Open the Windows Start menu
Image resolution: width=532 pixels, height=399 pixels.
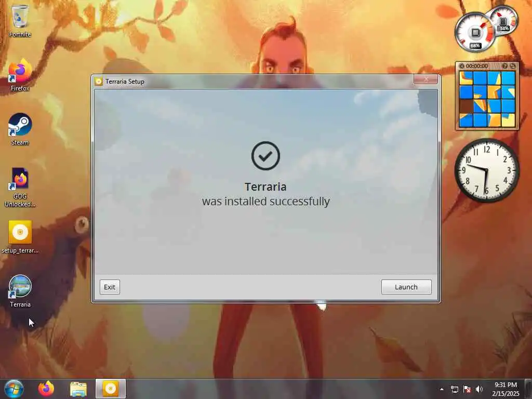(x=14, y=389)
